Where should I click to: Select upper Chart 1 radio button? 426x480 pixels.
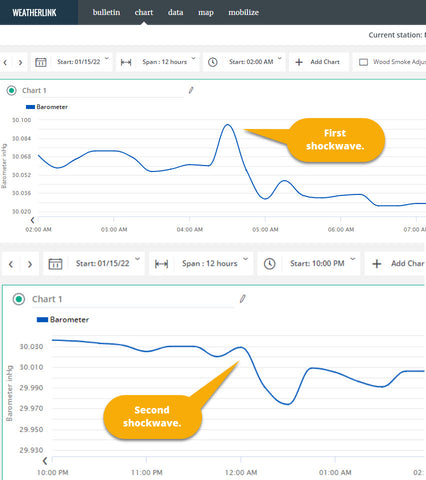tap(11, 90)
